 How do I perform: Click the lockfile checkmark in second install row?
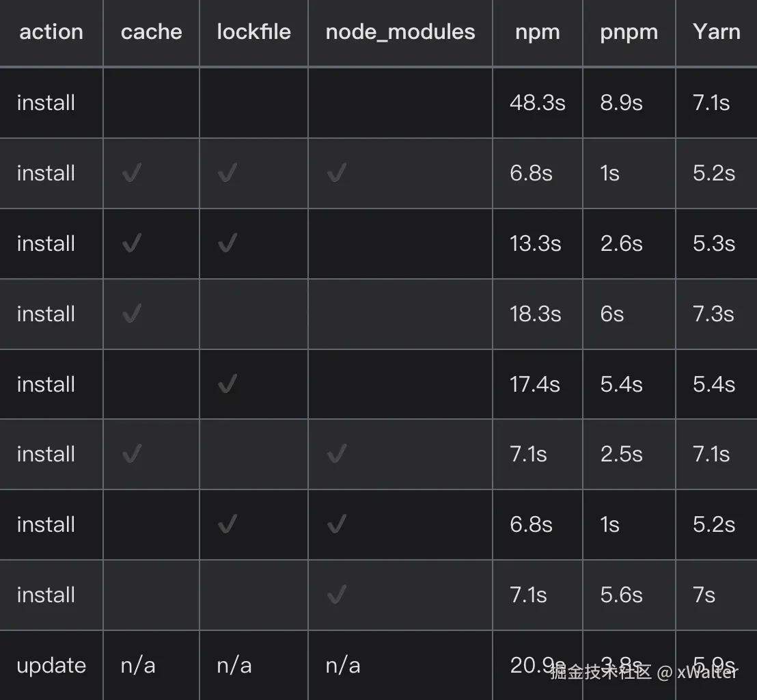(227, 174)
